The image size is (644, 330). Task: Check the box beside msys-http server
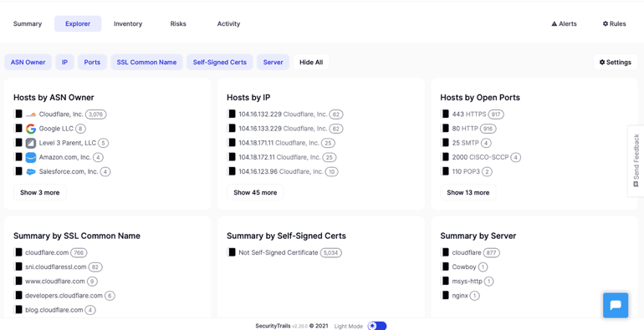(x=445, y=282)
